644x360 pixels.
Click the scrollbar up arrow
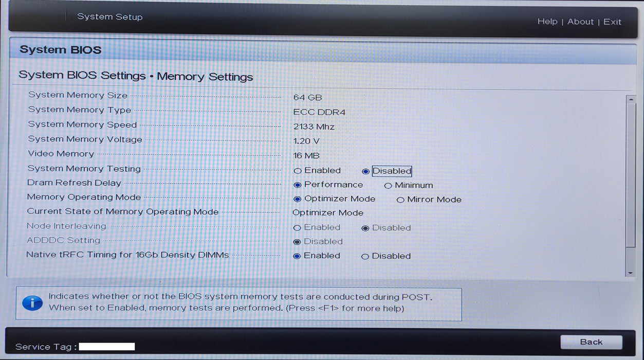click(x=631, y=99)
